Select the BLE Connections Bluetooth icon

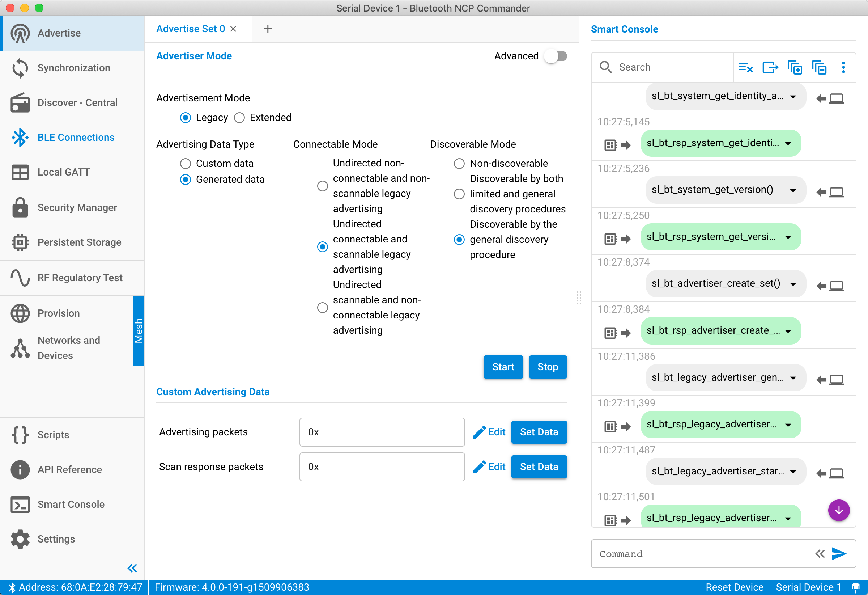click(20, 137)
